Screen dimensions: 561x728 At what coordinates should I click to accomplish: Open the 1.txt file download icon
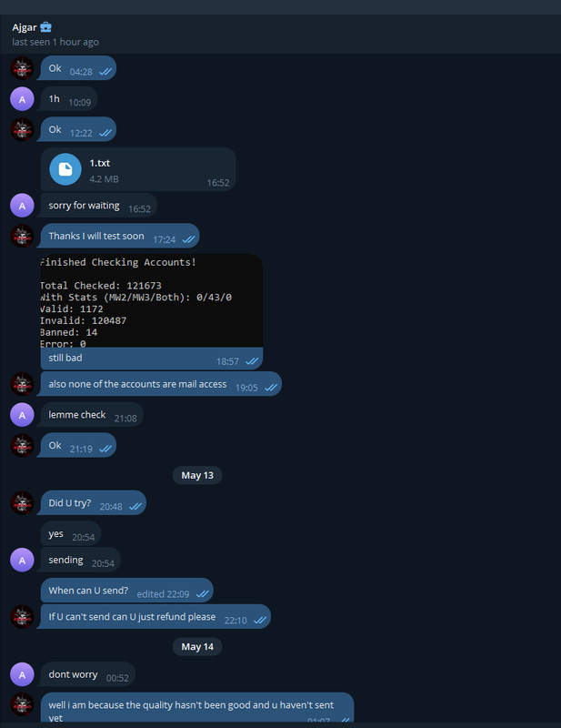[x=65, y=169]
